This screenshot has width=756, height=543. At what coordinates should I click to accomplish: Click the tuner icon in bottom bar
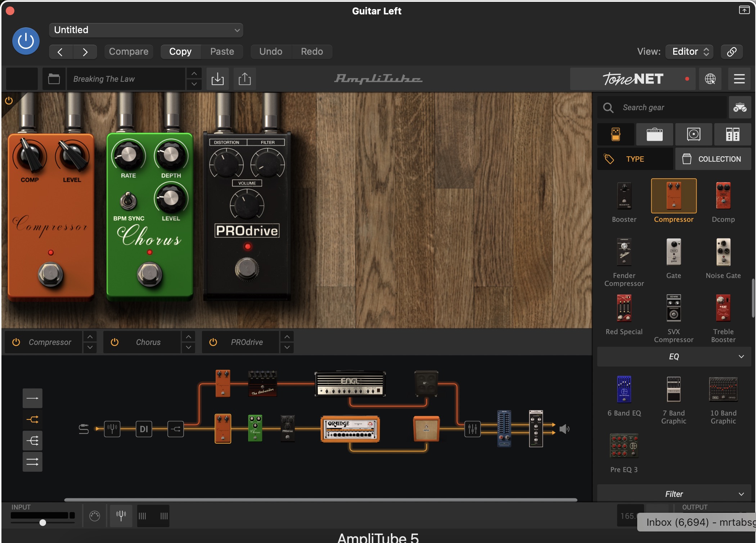121,516
